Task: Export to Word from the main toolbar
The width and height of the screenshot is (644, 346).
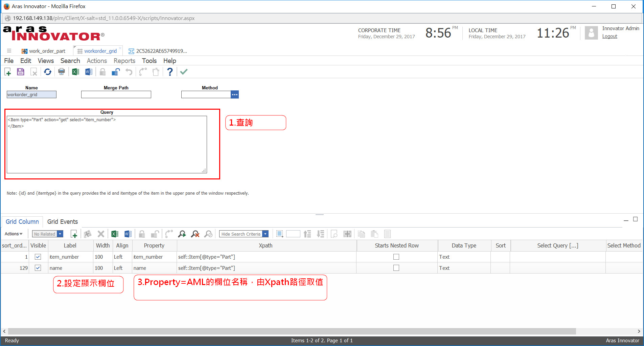Action: (89, 72)
